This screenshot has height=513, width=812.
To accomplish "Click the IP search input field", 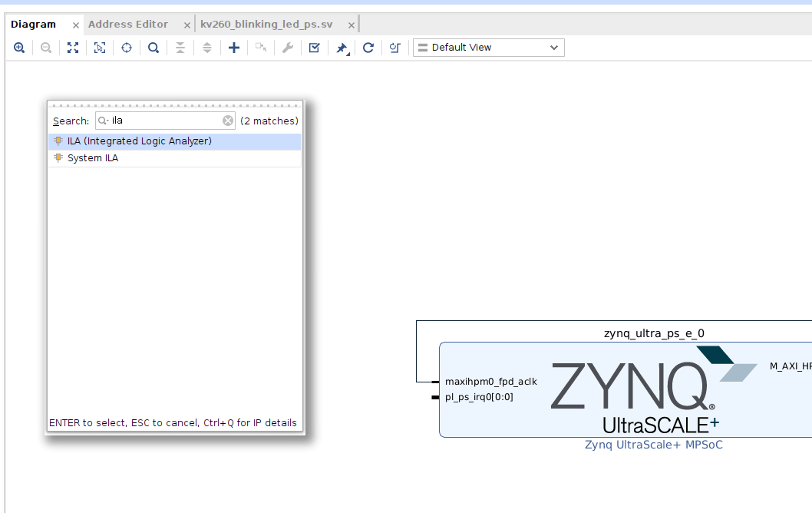I will [x=165, y=121].
